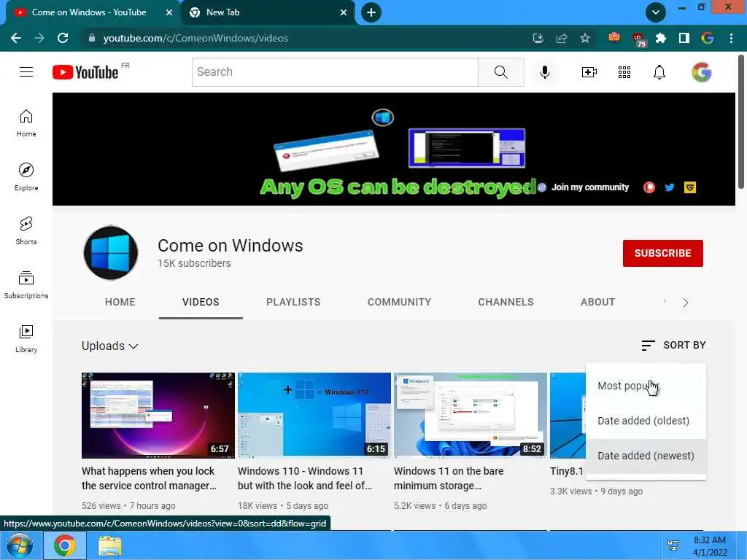Open the 6:57 video thumbnail
This screenshot has width=747, height=560.
tap(158, 415)
